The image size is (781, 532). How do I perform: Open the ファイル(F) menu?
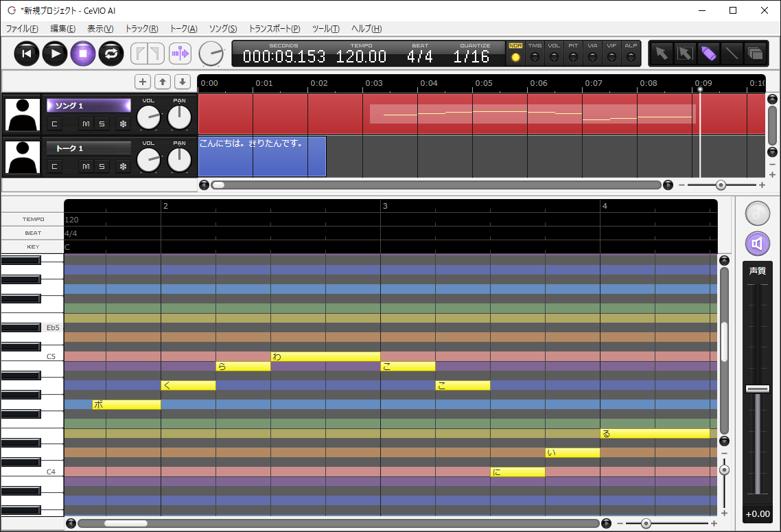[x=22, y=29]
